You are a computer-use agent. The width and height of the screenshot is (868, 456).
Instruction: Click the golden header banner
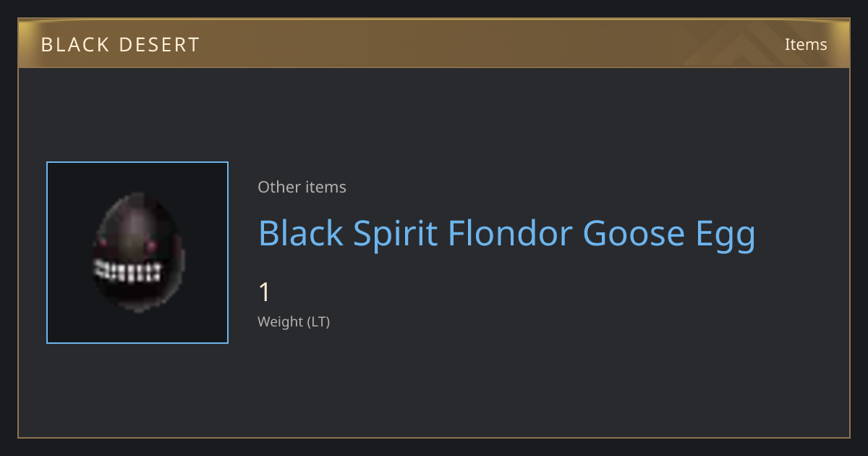pyautogui.click(x=434, y=43)
